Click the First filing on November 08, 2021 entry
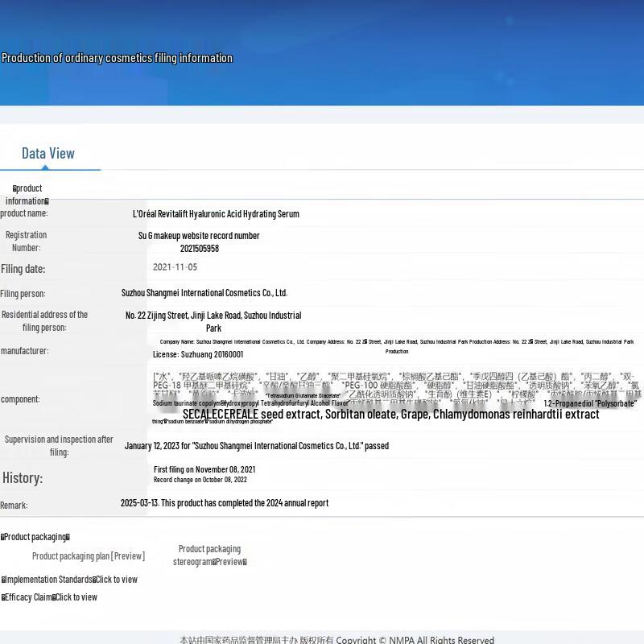Screen dimensions: 644x644 click(x=204, y=469)
